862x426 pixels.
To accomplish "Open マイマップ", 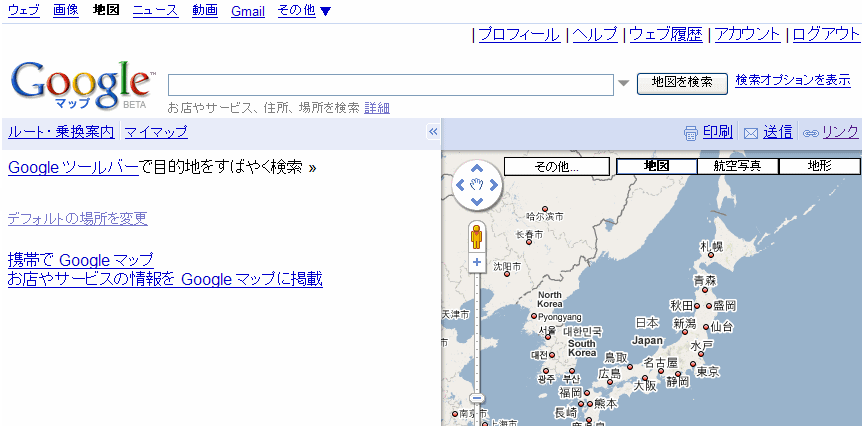I will [156, 132].
